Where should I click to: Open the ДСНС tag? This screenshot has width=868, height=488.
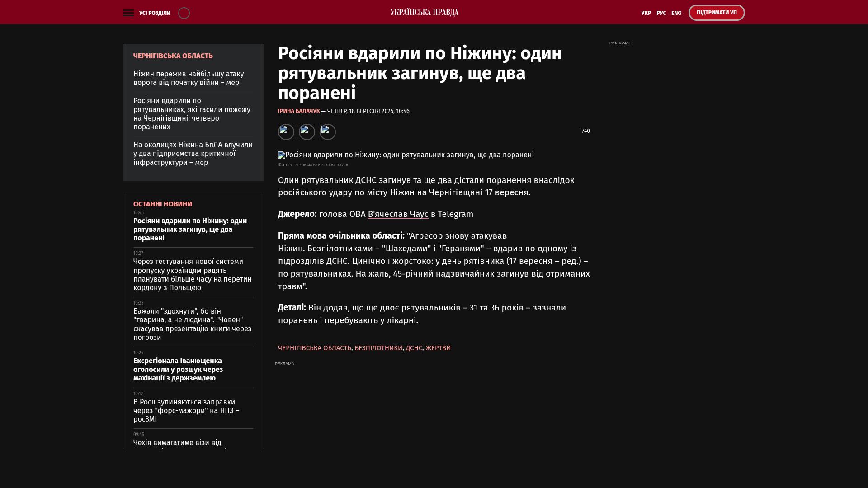[x=414, y=348]
